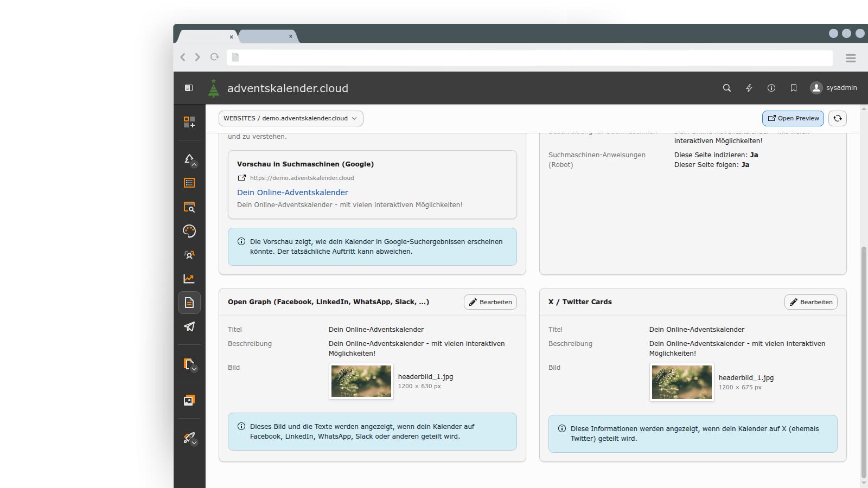Open https://demo.adventskalender.cloud preview link
The image size is (868, 488).
(296, 178)
